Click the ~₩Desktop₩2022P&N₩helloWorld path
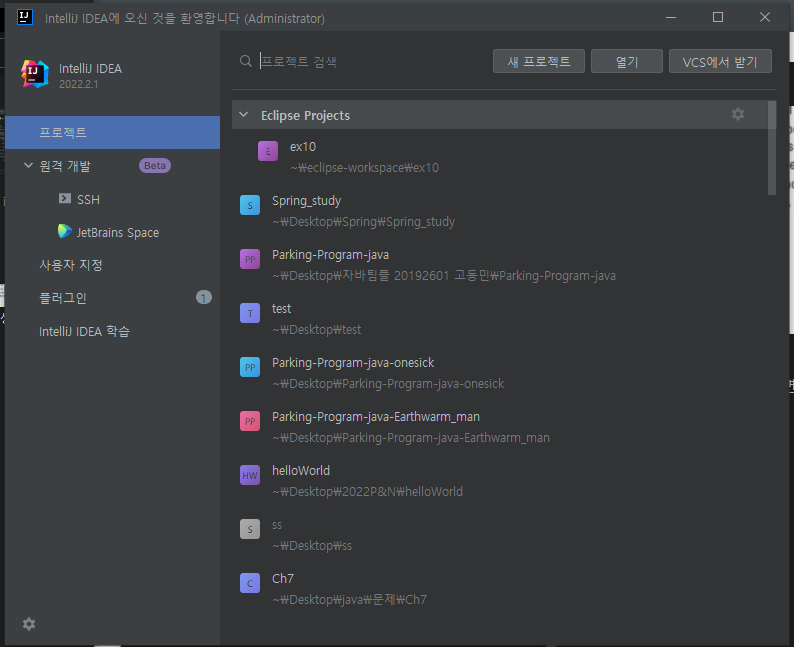The image size is (794, 647). 367,492
